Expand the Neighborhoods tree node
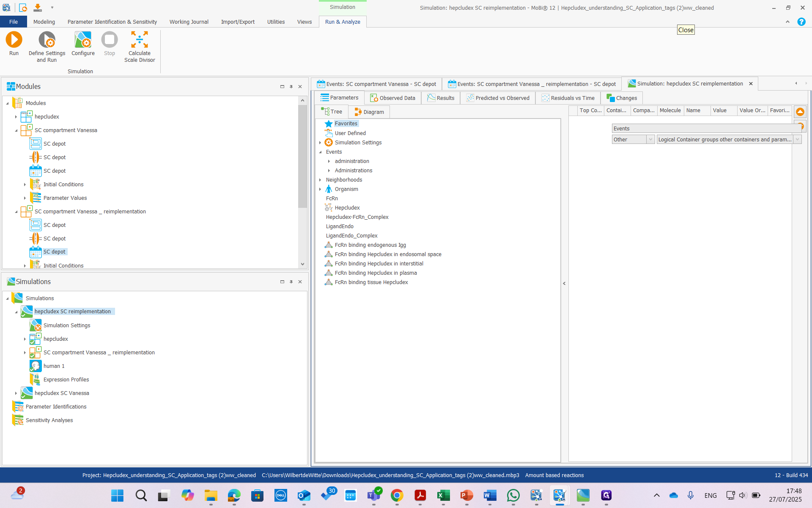This screenshot has height=508, width=812. (320, 180)
